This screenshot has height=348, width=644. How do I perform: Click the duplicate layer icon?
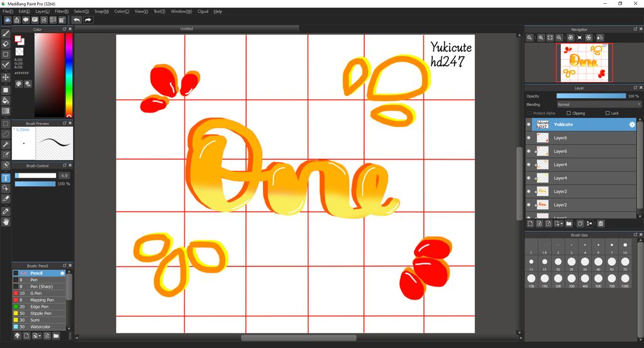(580, 224)
